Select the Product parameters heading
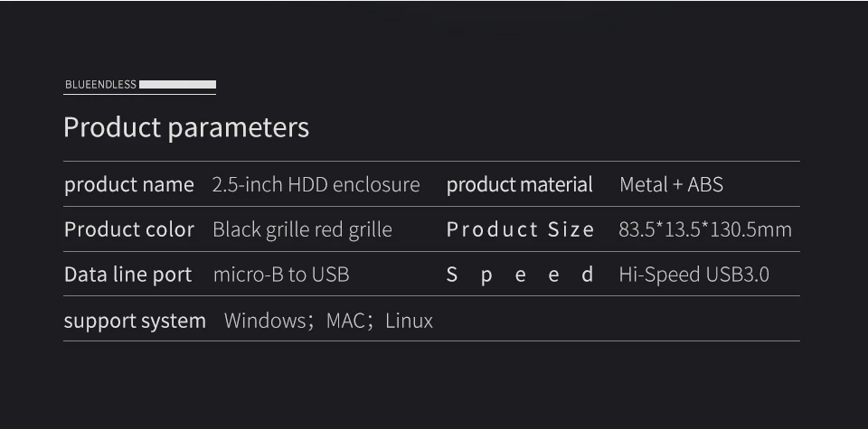The width and height of the screenshot is (868, 429). 186,127
